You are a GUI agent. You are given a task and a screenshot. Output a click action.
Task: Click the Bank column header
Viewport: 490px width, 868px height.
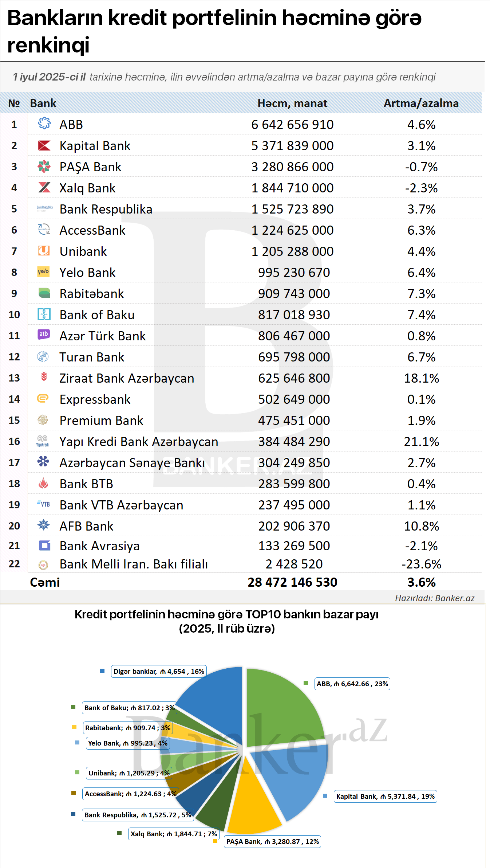tap(43, 103)
